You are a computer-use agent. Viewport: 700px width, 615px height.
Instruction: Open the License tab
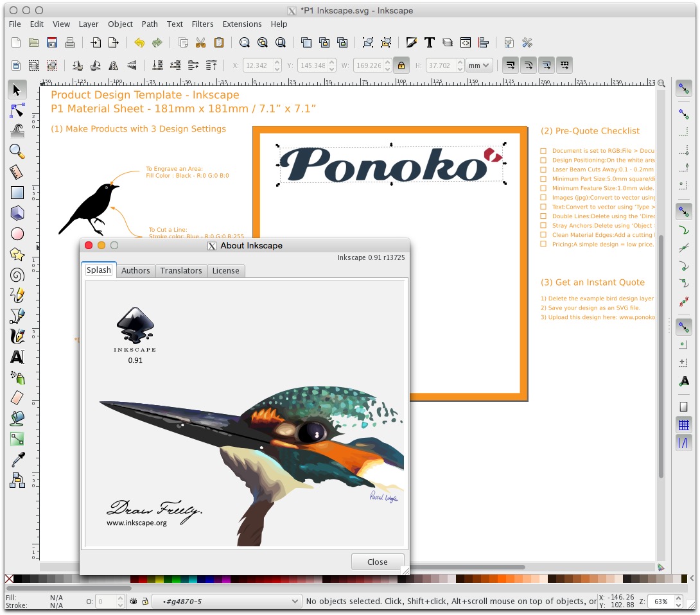225,270
